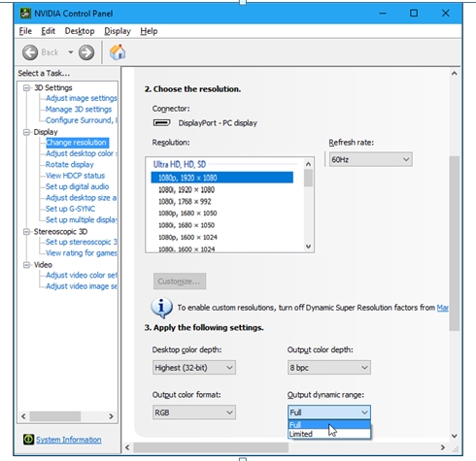Open Adjust desktop size task
Image resolution: width=476 pixels, height=461 pixels.
click(82, 198)
